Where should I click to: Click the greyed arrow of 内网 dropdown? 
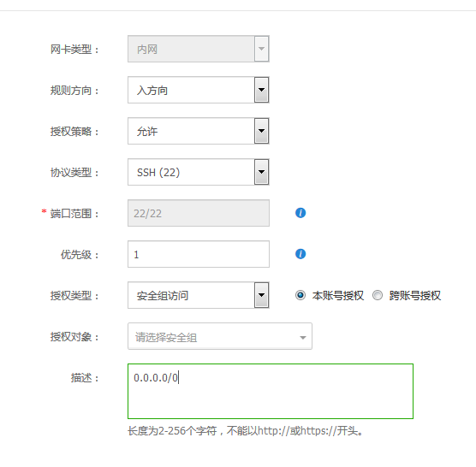pos(261,49)
